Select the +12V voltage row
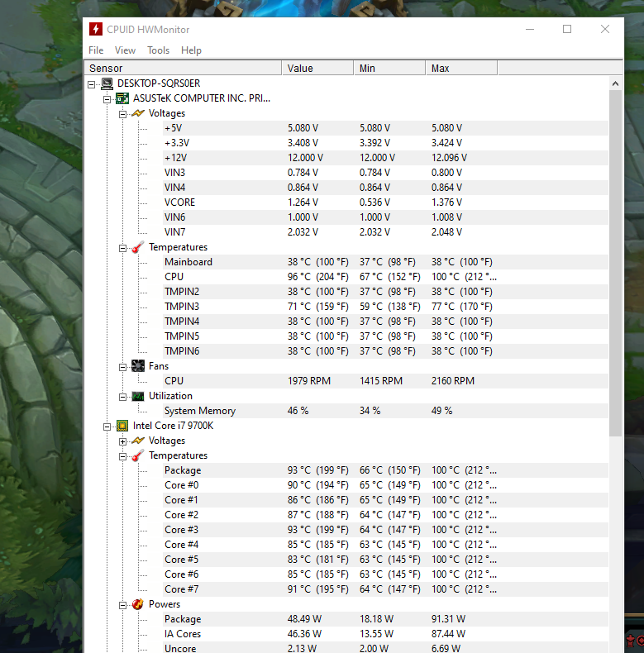The image size is (644, 653). point(385,158)
